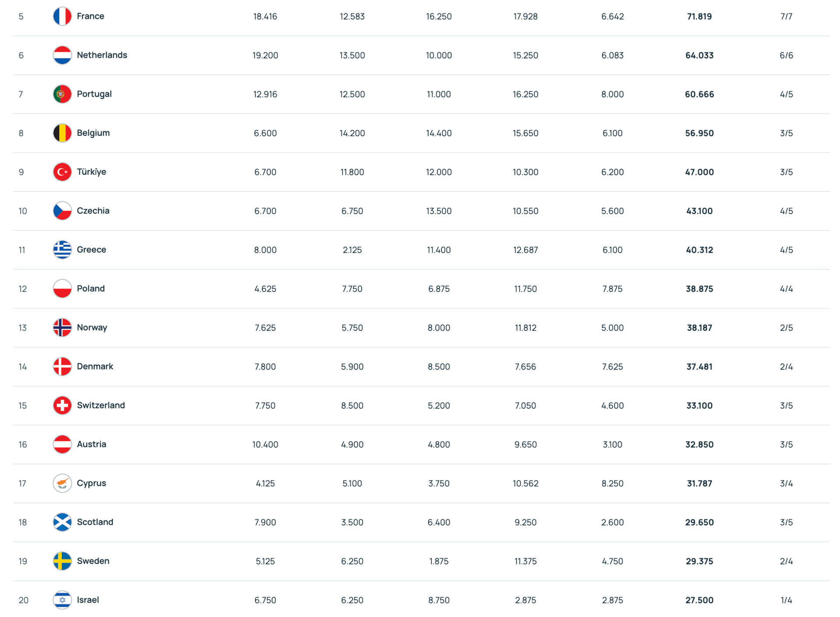Click the Israel flag icon
This screenshot has height=617, width=840.
coord(62,600)
